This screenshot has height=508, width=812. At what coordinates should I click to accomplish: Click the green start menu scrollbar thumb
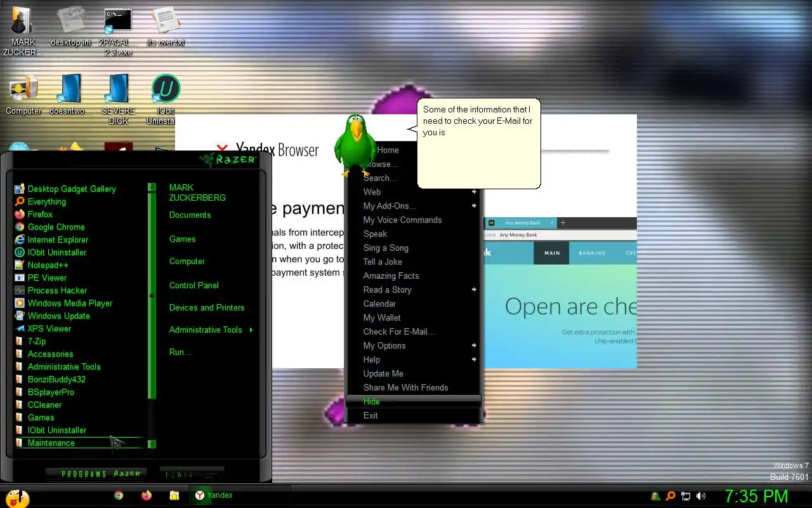point(152,295)
